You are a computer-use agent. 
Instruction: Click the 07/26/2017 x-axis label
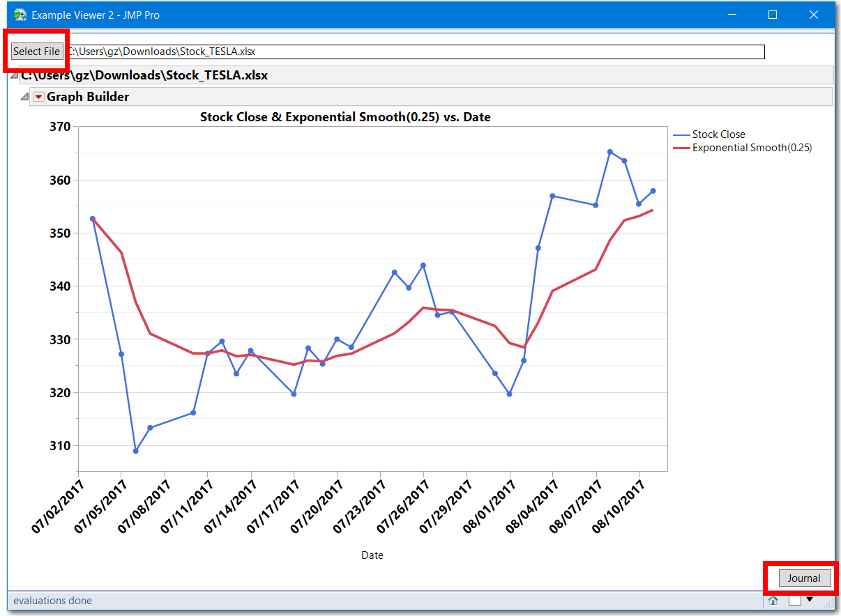click(403, 508)
